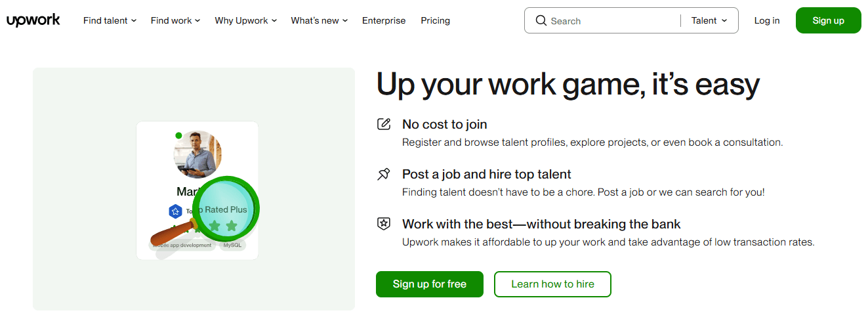Click the pin icon beside Post a job

384,174
